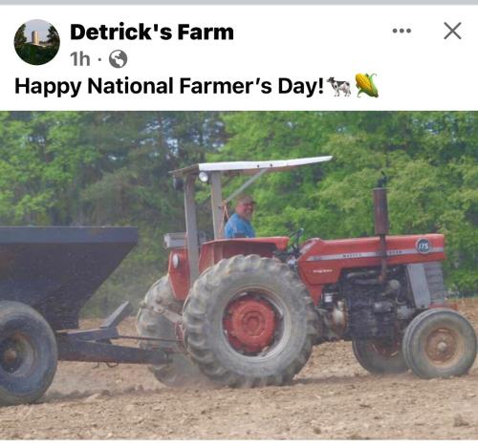
Task: Click the tractor's small front wheel
Action: click(439, 344)
